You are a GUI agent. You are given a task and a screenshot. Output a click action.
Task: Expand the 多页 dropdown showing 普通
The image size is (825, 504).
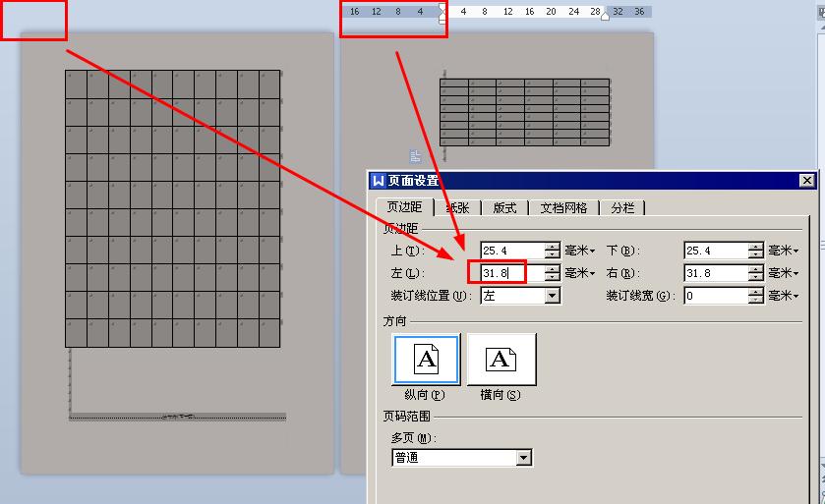(x=523, y=458)
